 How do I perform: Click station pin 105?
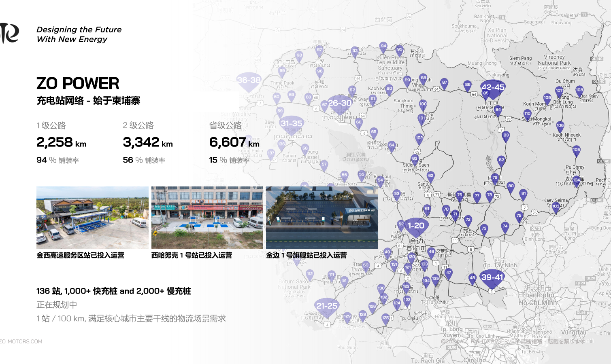(x=577, y=151)
